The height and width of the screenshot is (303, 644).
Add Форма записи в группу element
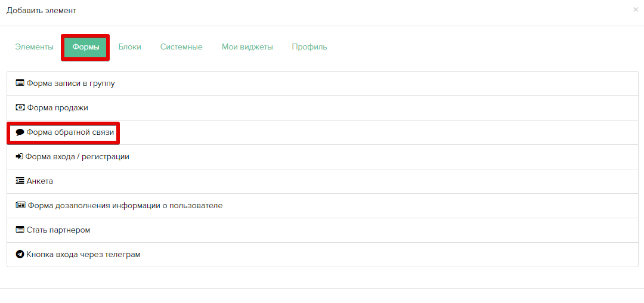(x=323, y=84)
